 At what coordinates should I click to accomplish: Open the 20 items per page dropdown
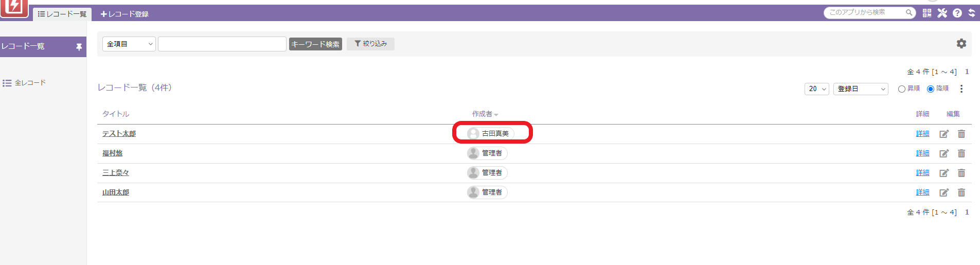817,89
